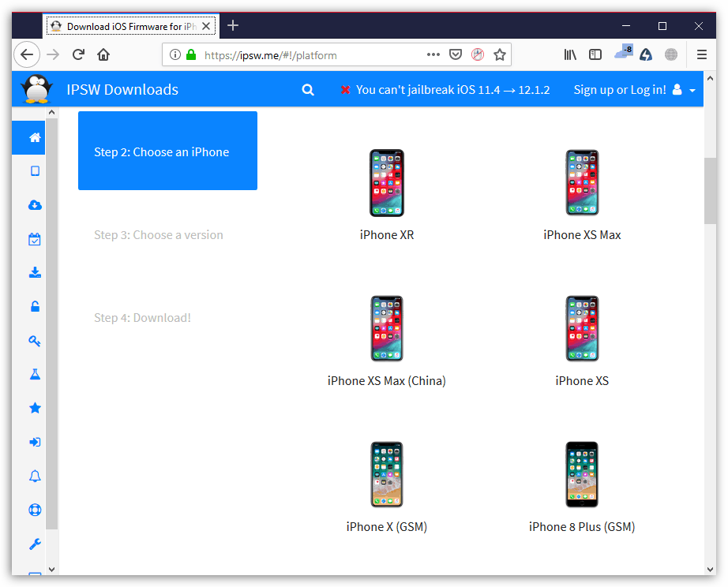Click the iPhone X (GSM) label
This screenshot has height=587, width=728.
tap(387, 527)
